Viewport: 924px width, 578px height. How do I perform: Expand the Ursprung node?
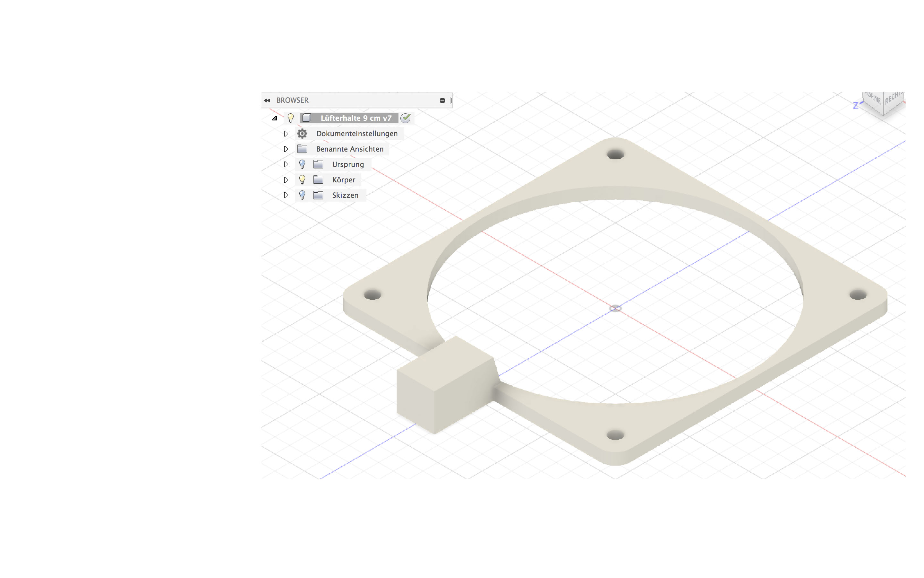pyautogui.click(x=286, y=164)
